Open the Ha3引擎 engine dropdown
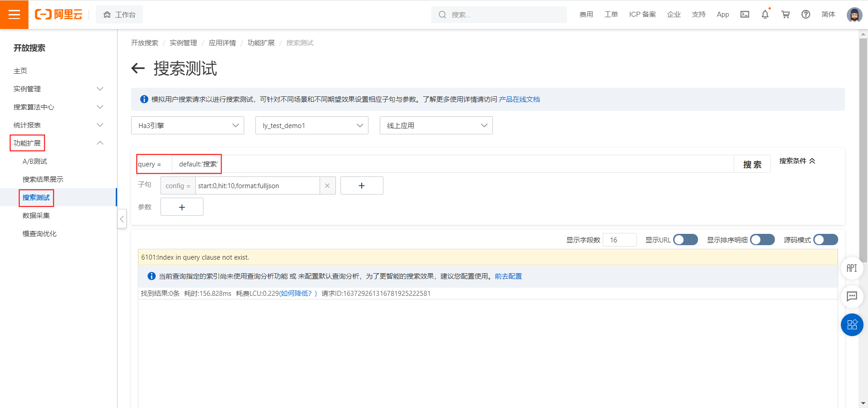Image resolution: width=868 pixels, height=408 pixels. 188,125
